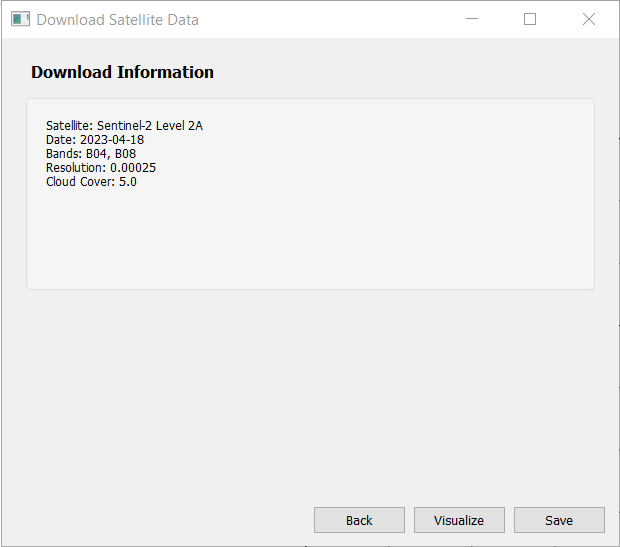The height and width of the screenshot is (547, 620).
Task: Save the downloaded satellite data
Action: pyautogui.click(x=559, y=520)
